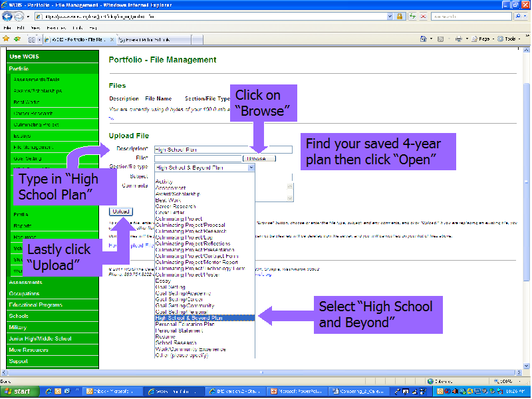Screen dimensions: 532x399
Task: Close the WOIS Portfolio browser tab
Action: [x=112, y=40]
